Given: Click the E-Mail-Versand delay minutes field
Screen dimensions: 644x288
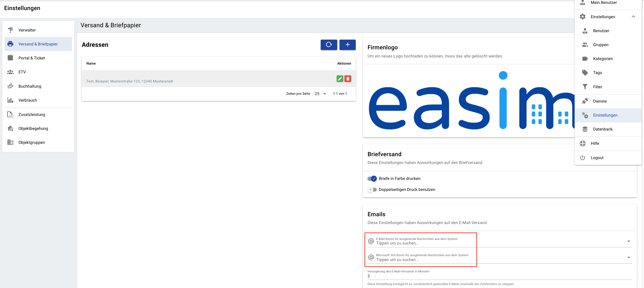Looking at the screenshot, I should pyautogui.click(x=499, y=276).
